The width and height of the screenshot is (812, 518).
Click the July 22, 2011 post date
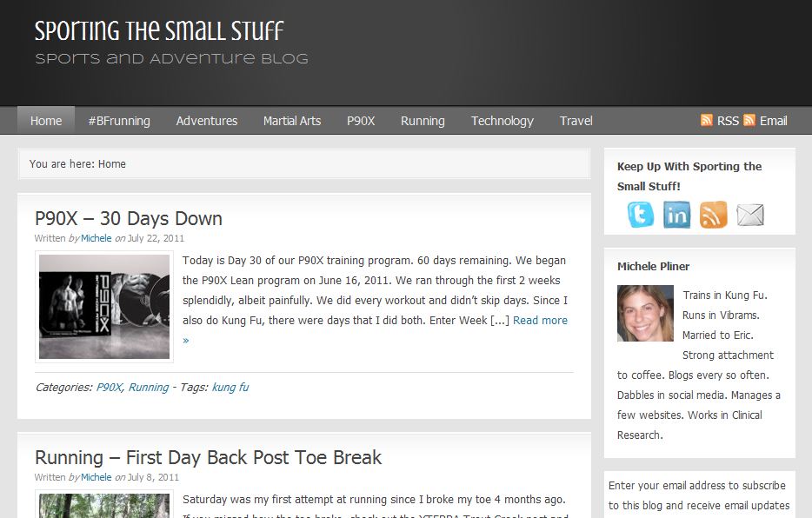(x=156, y=238)
